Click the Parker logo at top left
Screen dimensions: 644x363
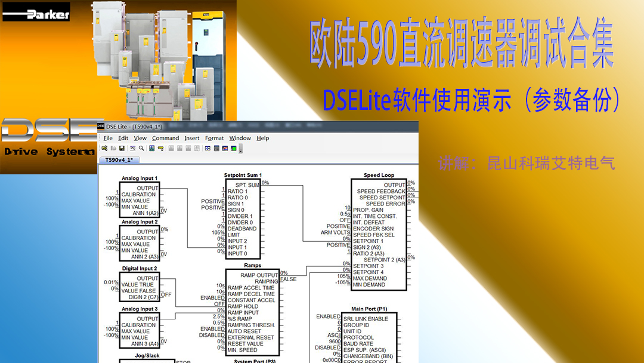point(36,12)
